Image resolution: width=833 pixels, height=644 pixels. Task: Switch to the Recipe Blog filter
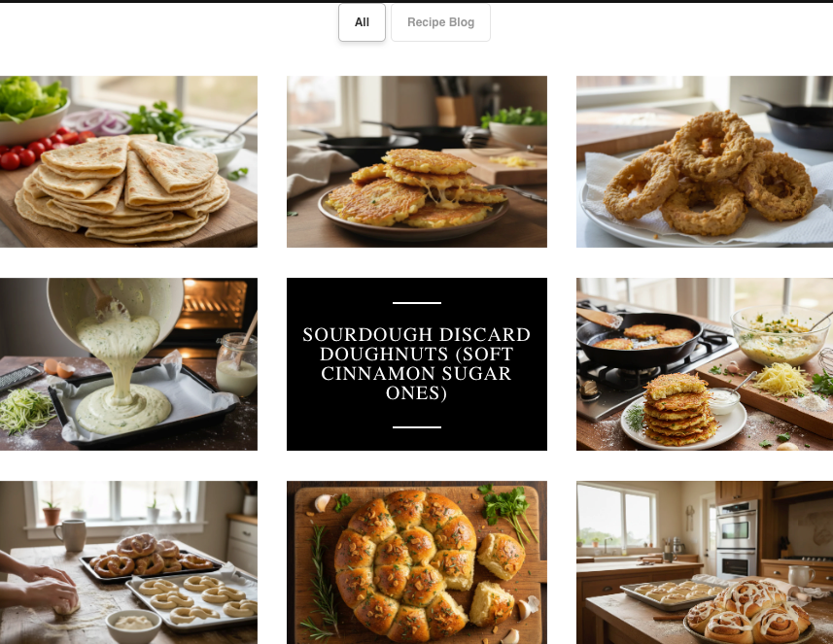point(440,22)
